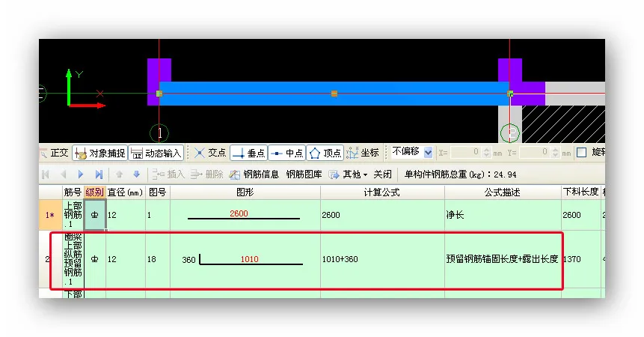Viewport: 644px width, 337px height.
Task: Move rebar row down arrow
Action: (137, 174)
